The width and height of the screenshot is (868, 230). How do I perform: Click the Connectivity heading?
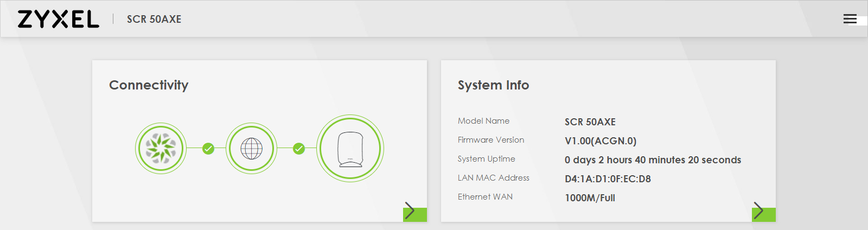pos(149,85)
